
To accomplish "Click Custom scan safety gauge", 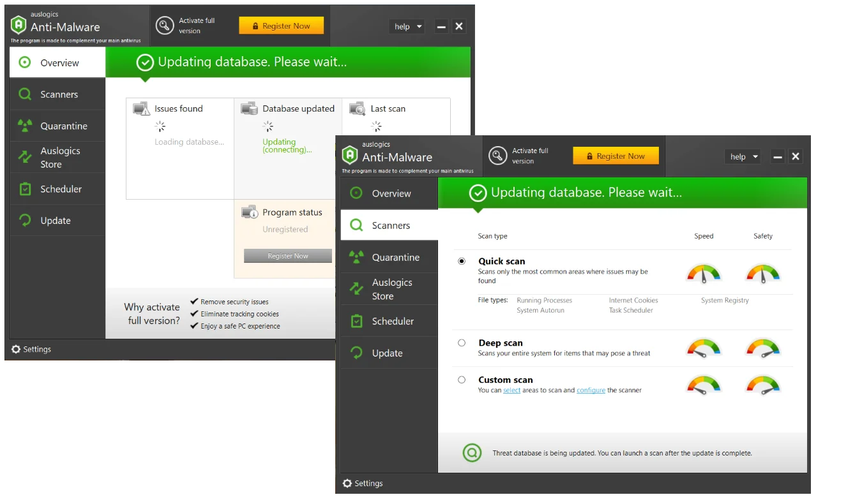I will tap(763, 385).
